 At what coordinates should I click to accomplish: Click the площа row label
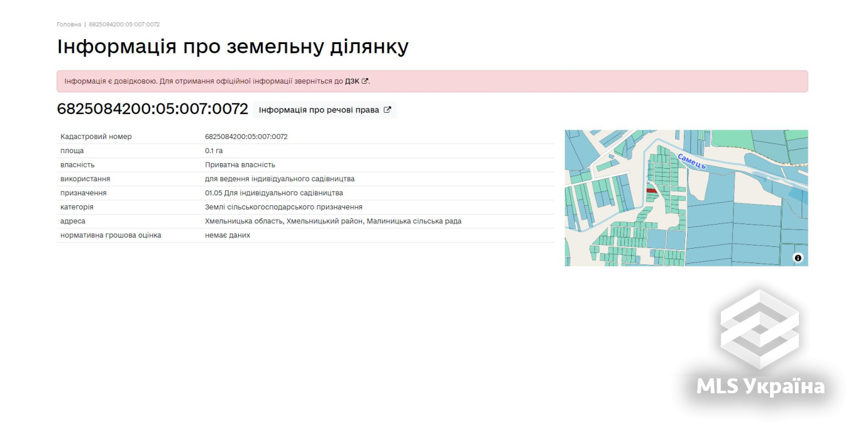[x=72, y=151]
